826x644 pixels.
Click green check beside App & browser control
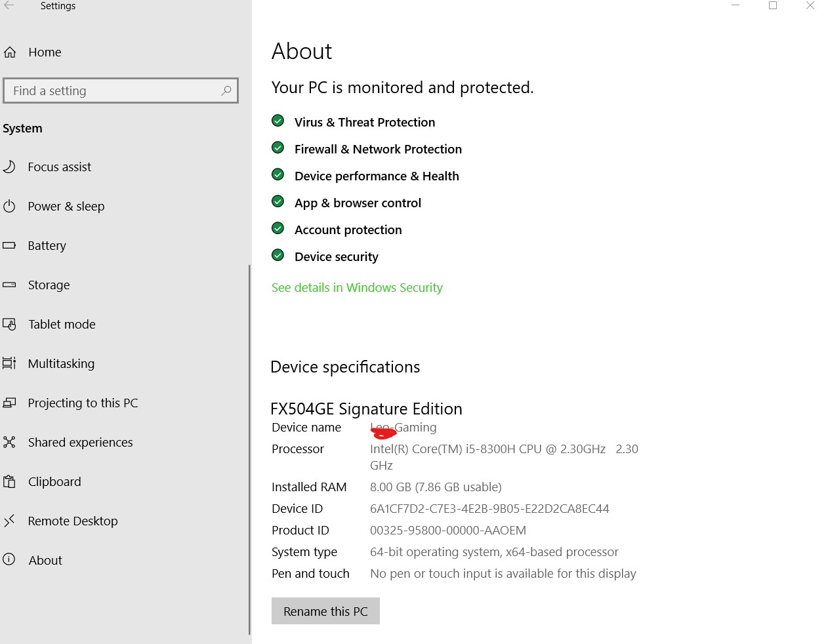tap(278, 201)
